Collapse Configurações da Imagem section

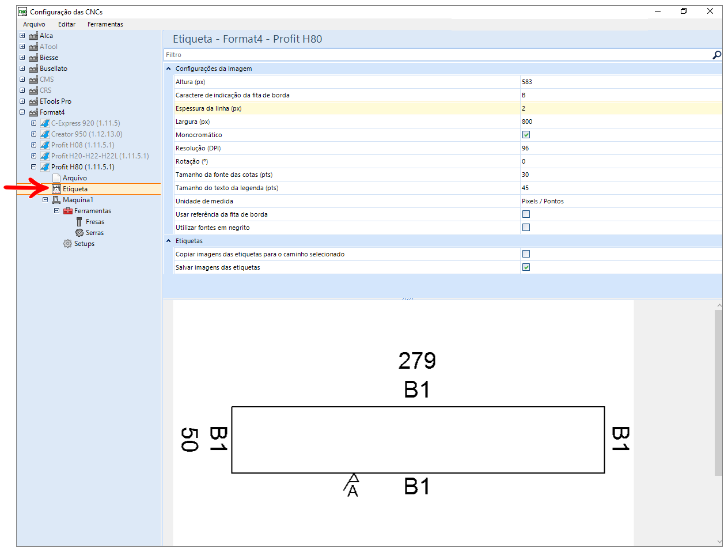[169, 69]
